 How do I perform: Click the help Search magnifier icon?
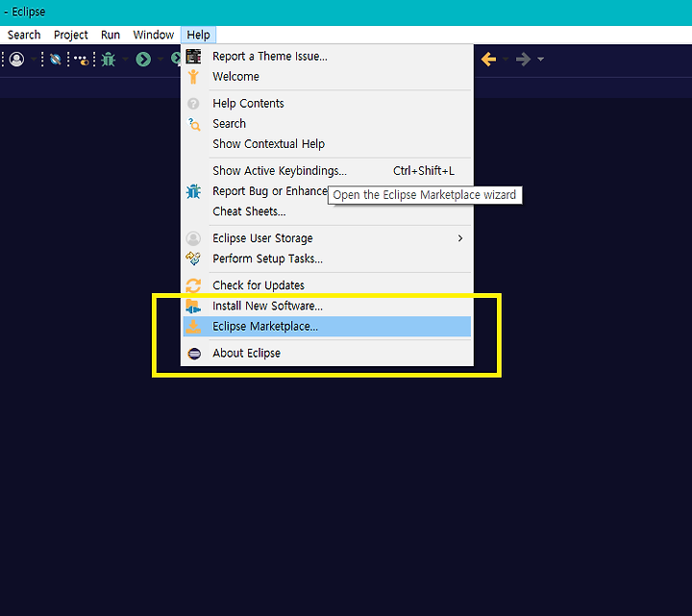[194, 124]
